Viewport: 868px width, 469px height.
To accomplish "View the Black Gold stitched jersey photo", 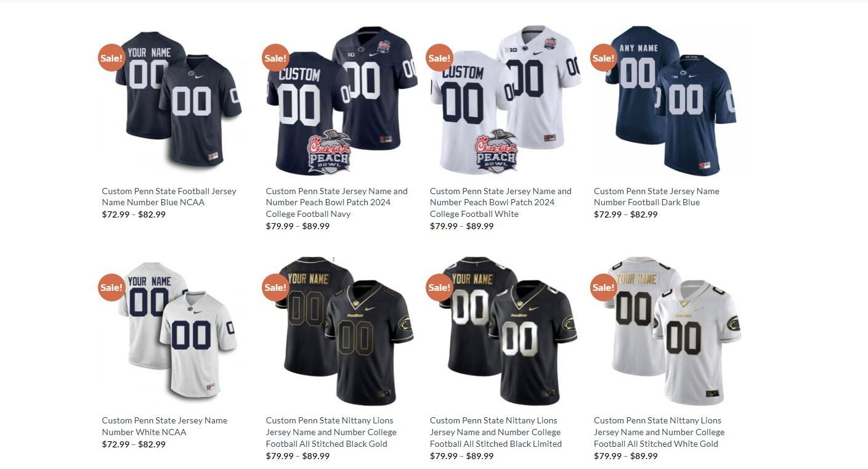I will [x=342, y=330].
